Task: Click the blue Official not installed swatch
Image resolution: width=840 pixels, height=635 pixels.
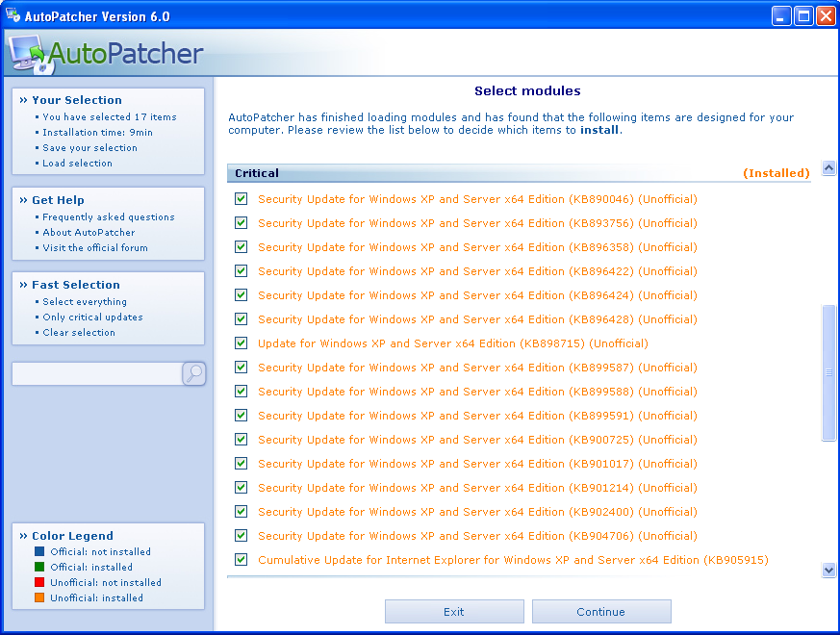Action: (39, 551)
